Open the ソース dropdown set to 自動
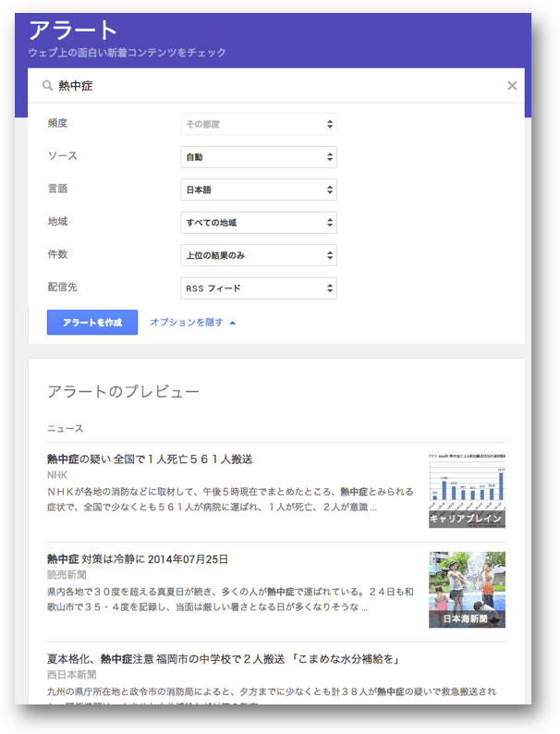The width and height of the screenshot is (560, 734). pyautogui.click(x=259, y=157)
